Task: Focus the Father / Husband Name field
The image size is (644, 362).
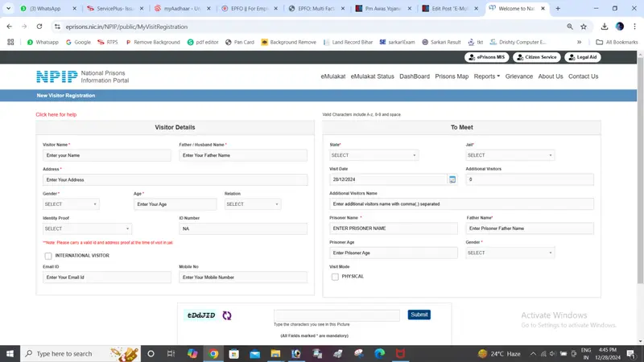Action: (x=243, y=155)
